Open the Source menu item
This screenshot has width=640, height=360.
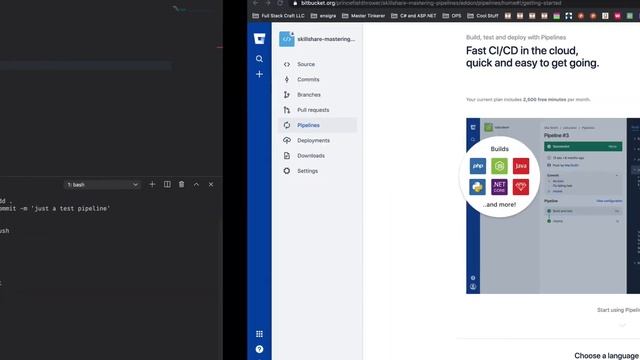pos(318,64)
